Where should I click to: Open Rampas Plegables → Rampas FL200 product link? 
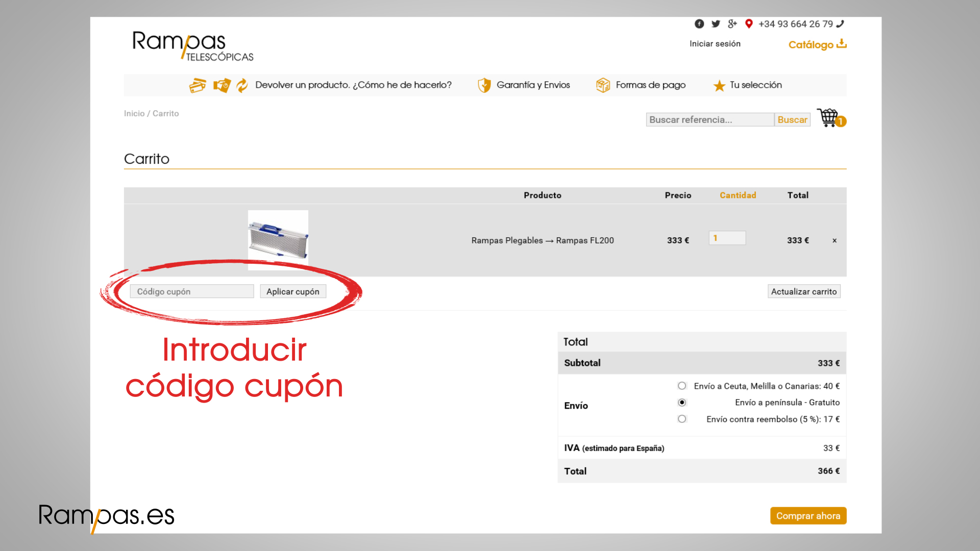click(x=543, y=240)
